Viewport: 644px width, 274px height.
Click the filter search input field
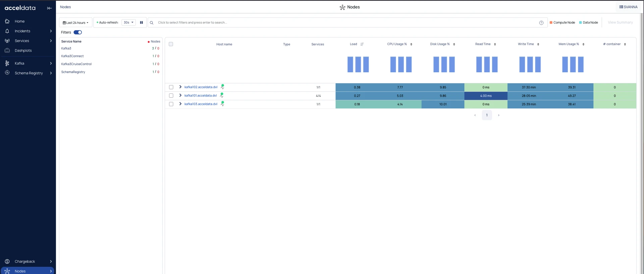coord(345,23)
